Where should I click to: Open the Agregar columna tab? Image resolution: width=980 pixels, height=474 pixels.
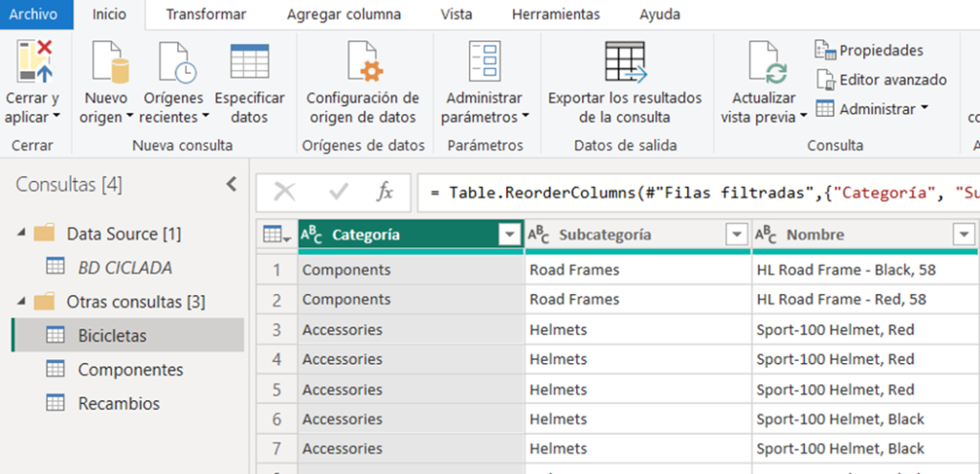tap(345, 14)
